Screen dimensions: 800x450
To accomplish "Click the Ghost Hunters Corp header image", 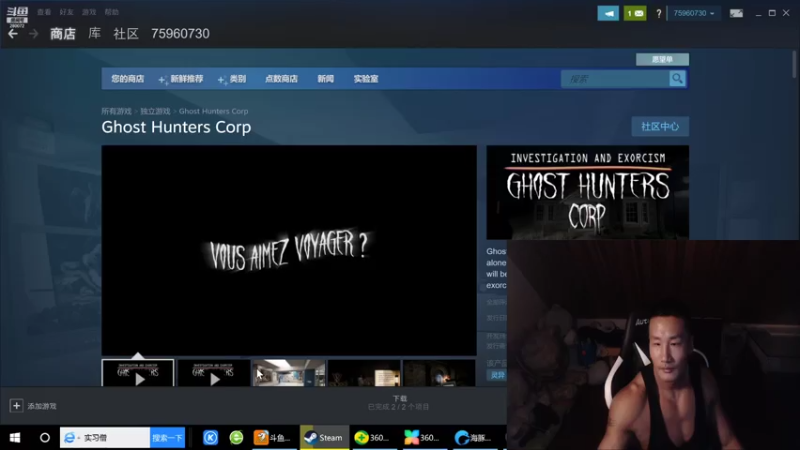I will pos(587,192).
